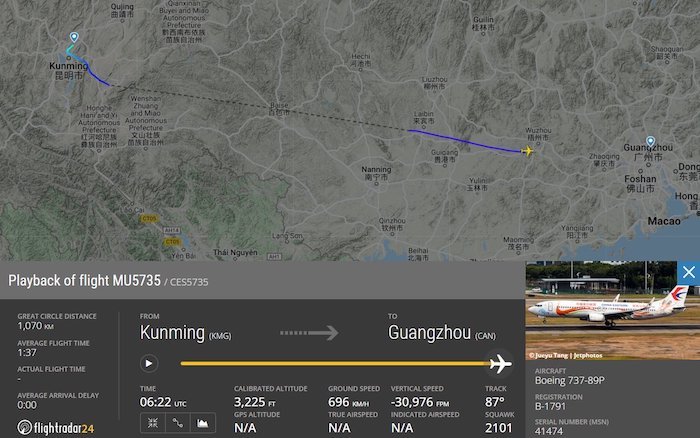Click the yellow playback progress bar
Viewport: 700px width, 438px height.
[335, 363]
